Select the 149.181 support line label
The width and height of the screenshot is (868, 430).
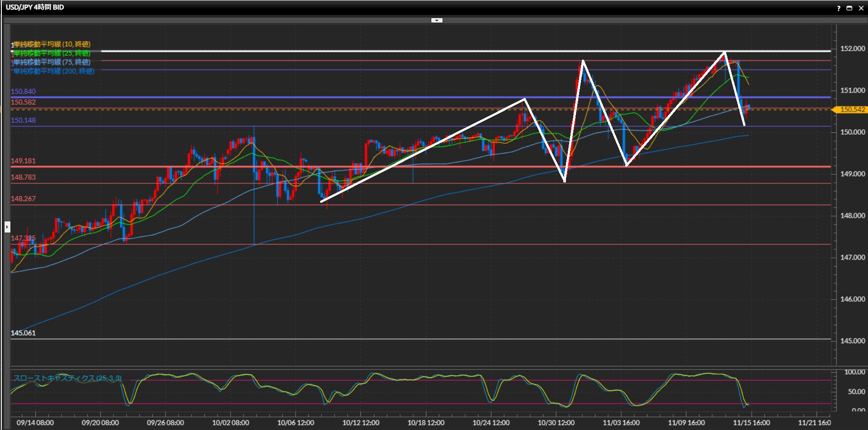pyautogui.click(x=23, y=161)
